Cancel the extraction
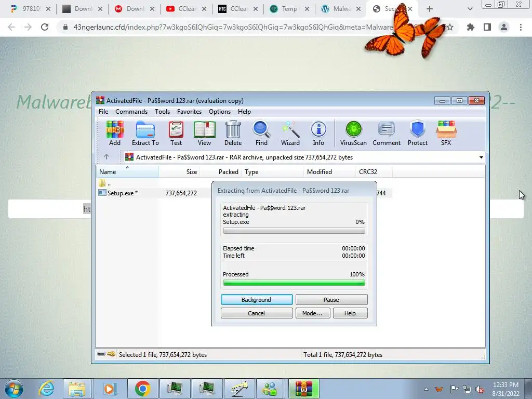This screenshot has width=532, height=399. [x=257, y=313]
